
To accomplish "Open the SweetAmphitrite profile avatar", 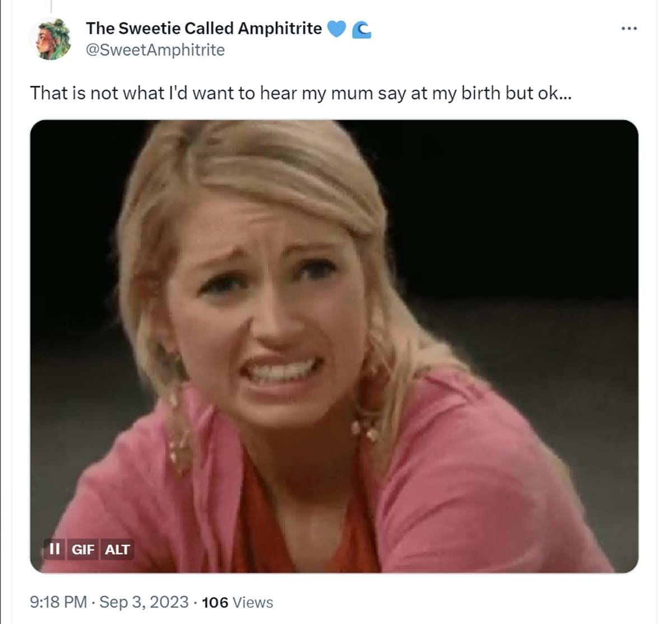I will click(51, 39).
